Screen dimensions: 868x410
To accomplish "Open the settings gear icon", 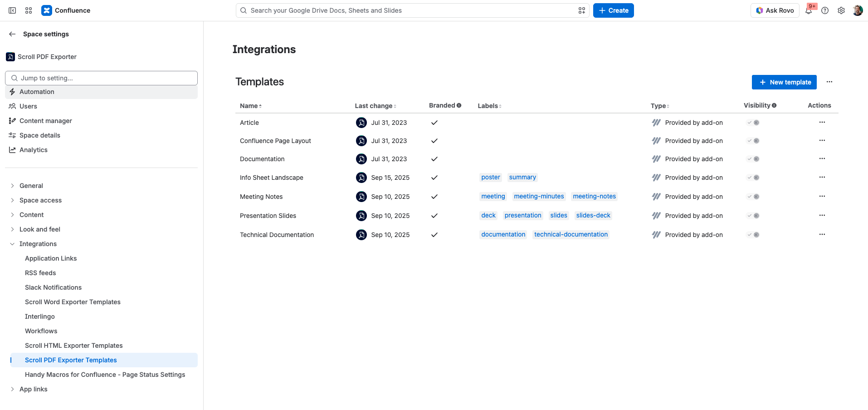I will (x=841, y=10).
